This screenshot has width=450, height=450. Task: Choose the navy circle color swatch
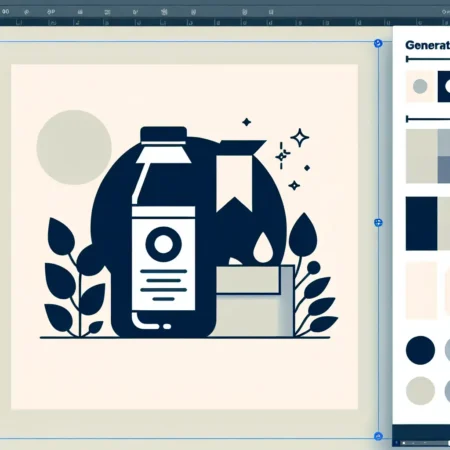(420, 350)
